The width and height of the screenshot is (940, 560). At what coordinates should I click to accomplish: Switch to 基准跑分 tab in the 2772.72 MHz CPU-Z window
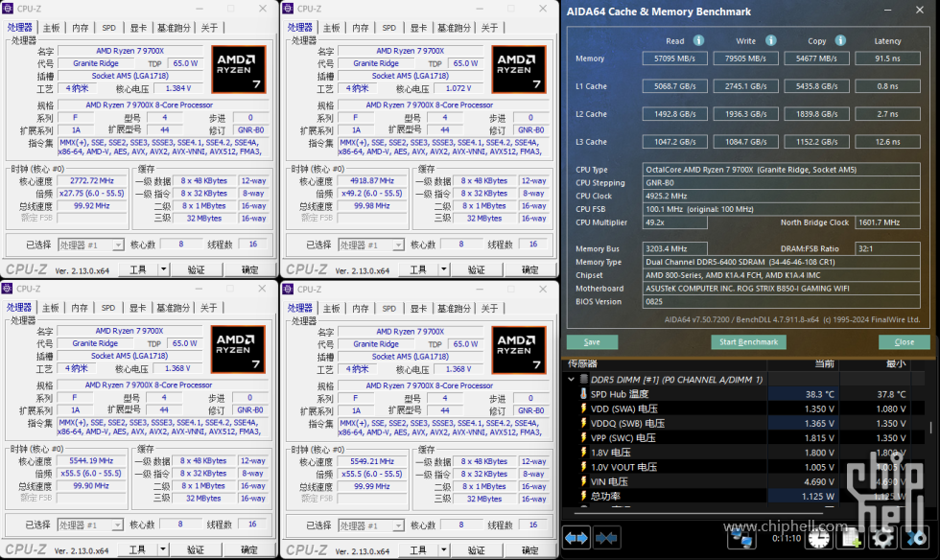(174, 28)
